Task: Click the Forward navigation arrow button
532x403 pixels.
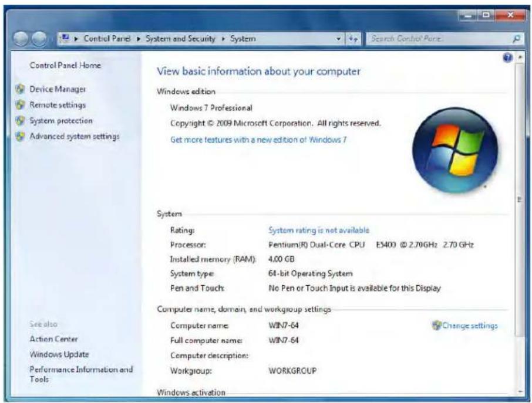Action: 40,39
